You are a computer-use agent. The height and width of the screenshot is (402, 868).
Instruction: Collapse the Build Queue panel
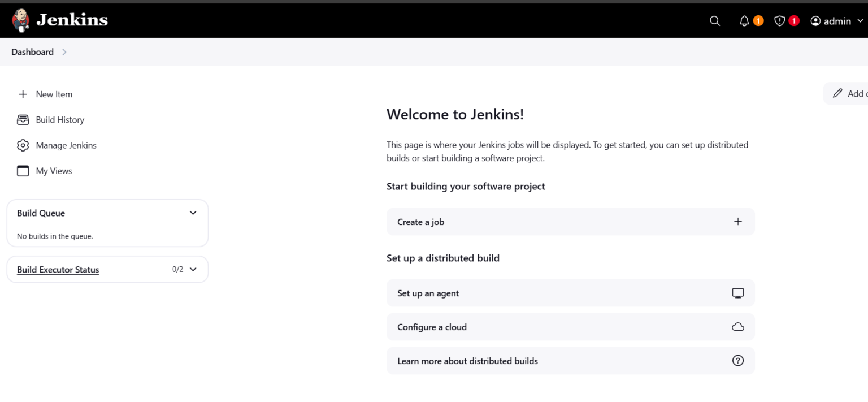pyautogui.click(x=193, y=213)
